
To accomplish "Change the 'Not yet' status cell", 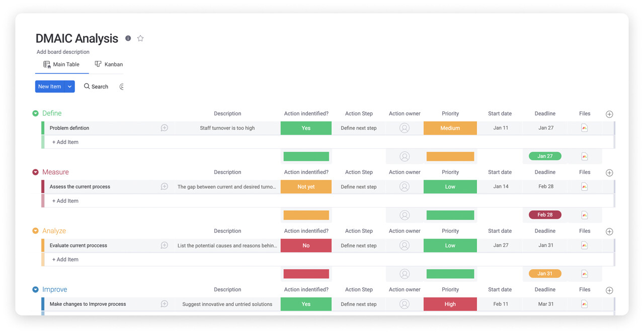I will (306, 187).
